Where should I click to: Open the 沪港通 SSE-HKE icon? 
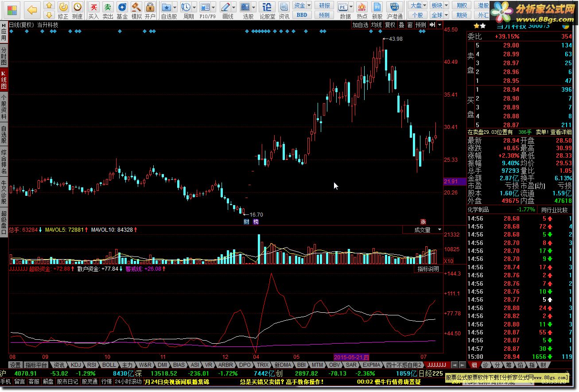coord(394,10)
